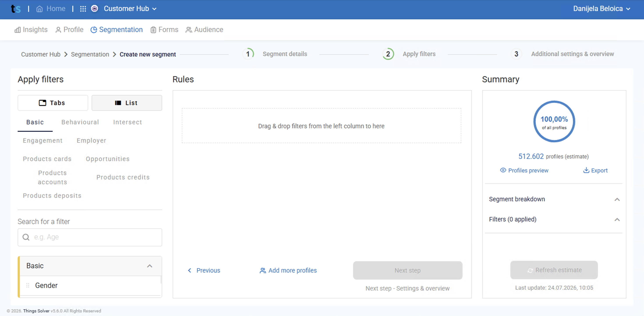Click the Customer Hub round logo icon

point(94,9)
